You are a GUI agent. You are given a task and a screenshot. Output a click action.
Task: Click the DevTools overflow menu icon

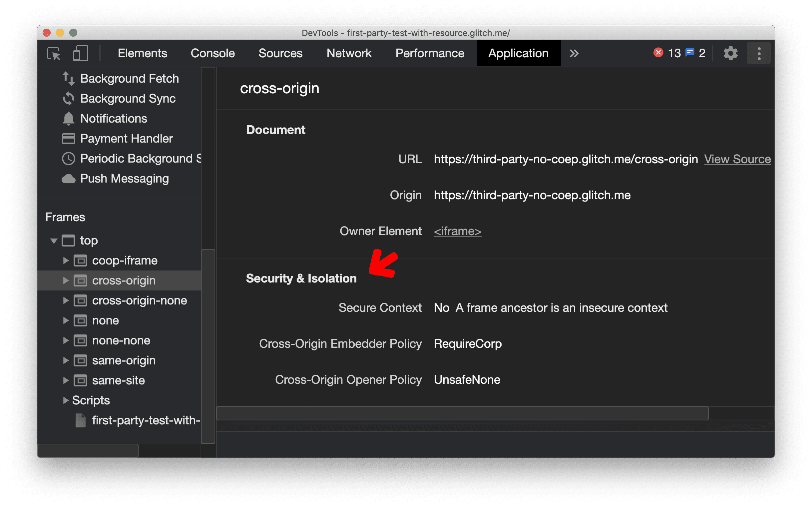(x=758, y=54)
